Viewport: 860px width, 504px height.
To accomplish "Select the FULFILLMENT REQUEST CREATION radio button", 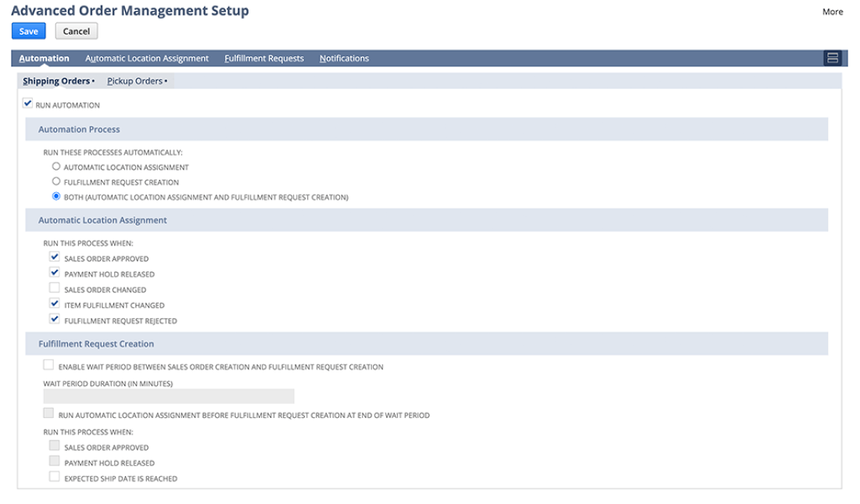I will coord(56,181).
